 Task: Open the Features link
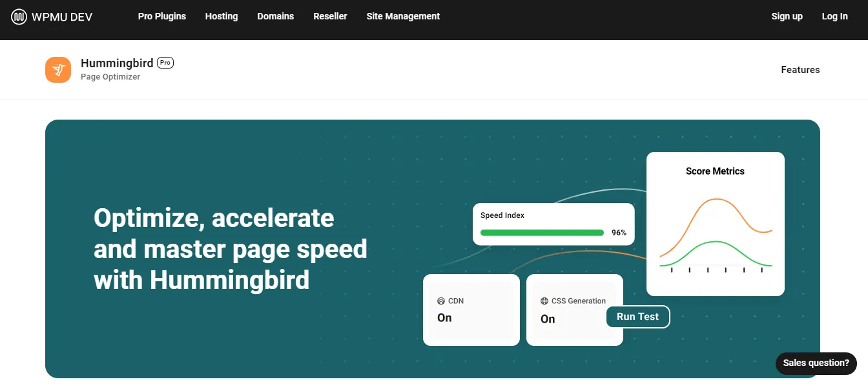[x=800, y=69]
